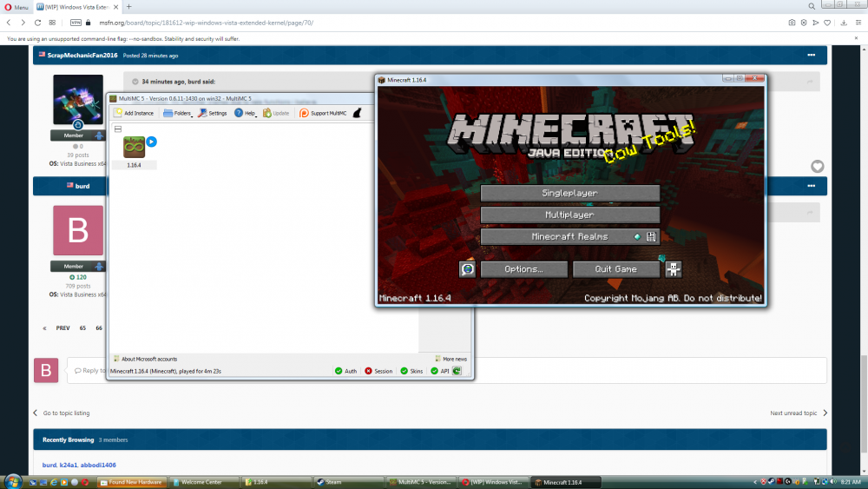Add page to bookmarks heart icon
The height and width of the screenshot is (489, 868).
pos(827,23)
